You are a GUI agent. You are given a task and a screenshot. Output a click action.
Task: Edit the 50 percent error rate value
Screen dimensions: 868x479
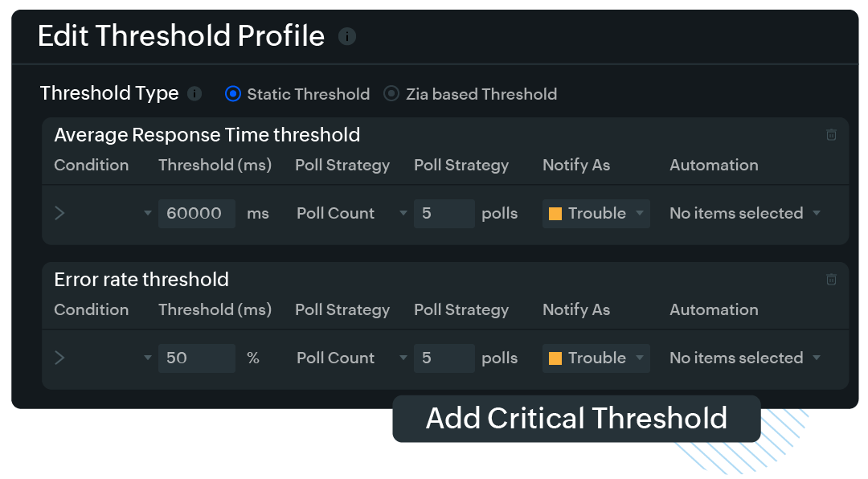pyautogui.click(x=196, y=358)
